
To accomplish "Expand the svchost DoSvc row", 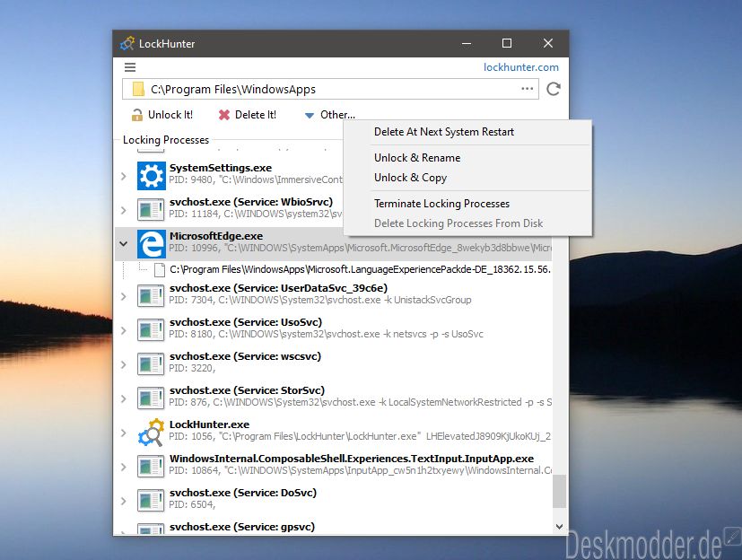I will 124,501.
